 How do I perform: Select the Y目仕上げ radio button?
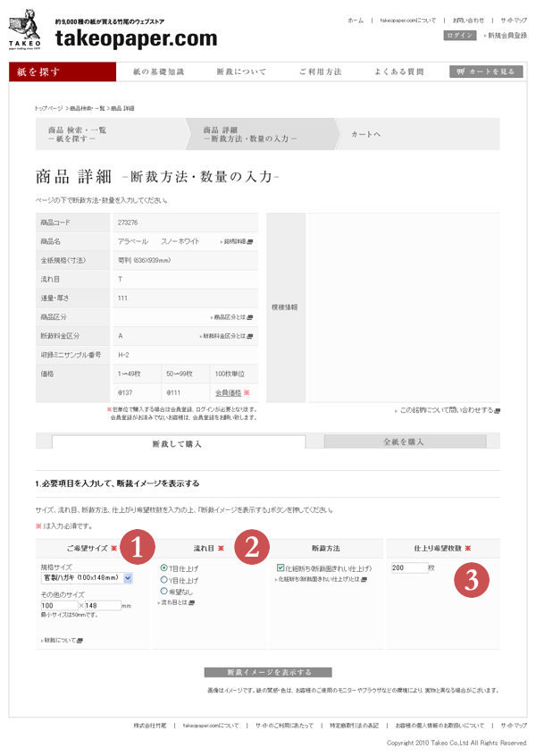(x=163, y=579)
